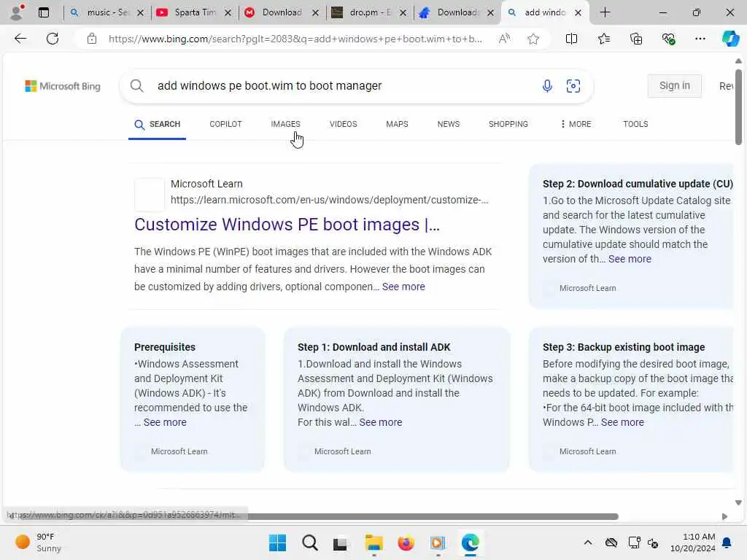Open the TOOLS search filter
This screenshot has height=560, width=747.
(x=635, y=124)
